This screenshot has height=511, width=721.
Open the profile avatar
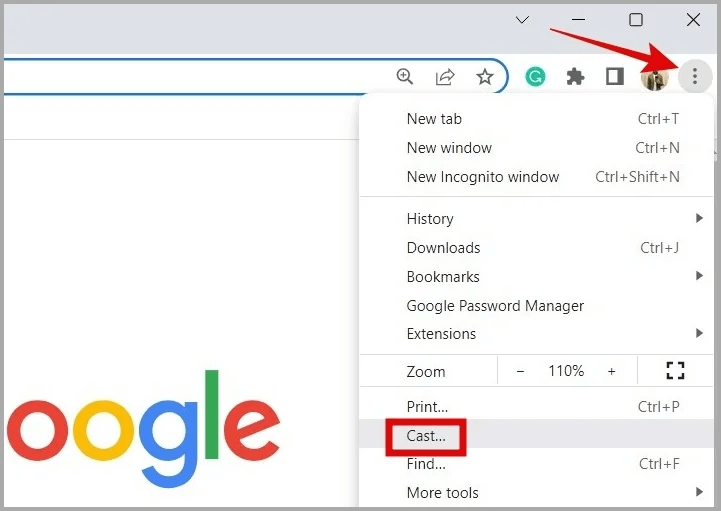(654, 77)
